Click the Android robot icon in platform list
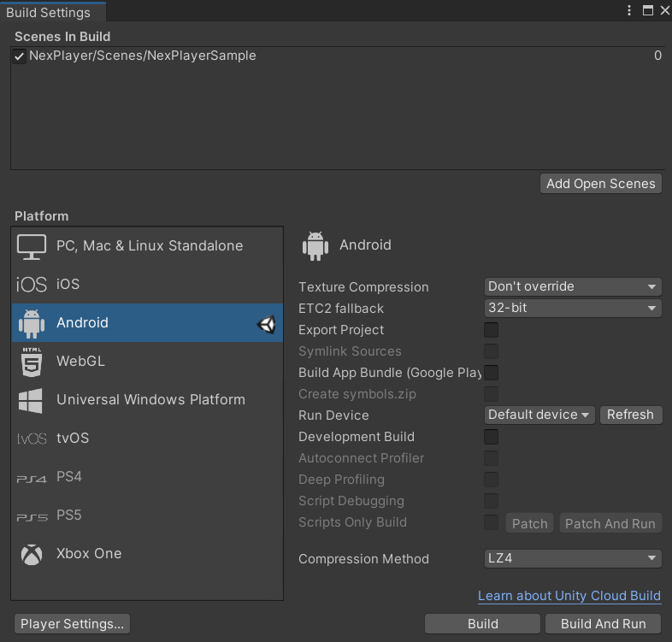This screenshot has width=672, height=642. click(x=32, y=324)
